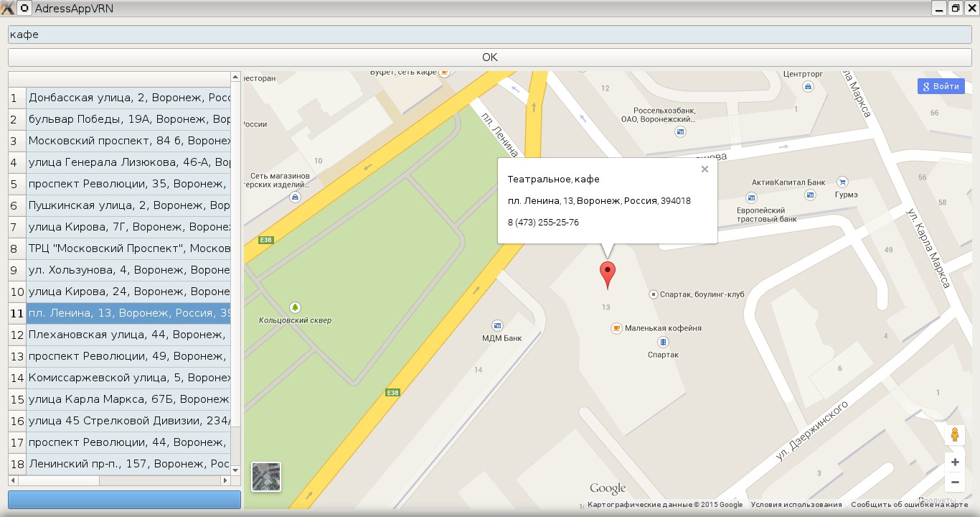Select row проспект Революции, 35
This screenshot has width=980, height=517.
click(x=128, y=184)
